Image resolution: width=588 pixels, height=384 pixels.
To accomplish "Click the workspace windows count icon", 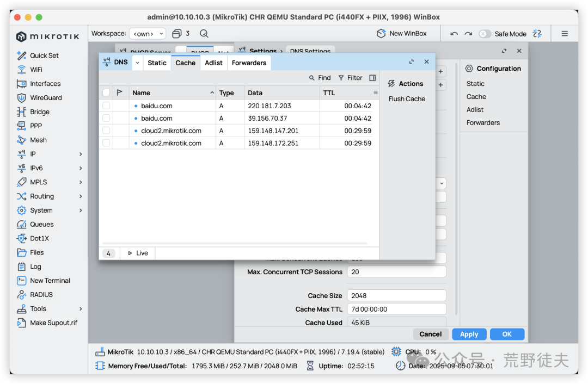I will (x=176, y=34).
